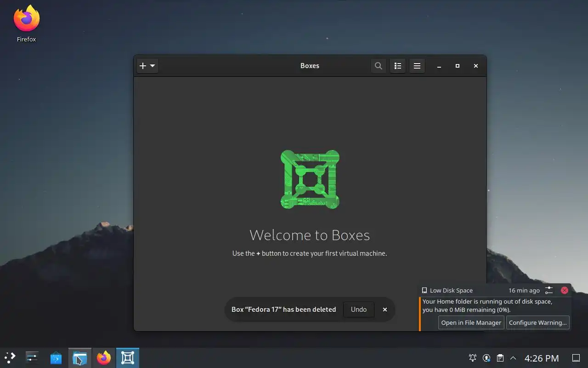Open the new box plus dropdown
The image size is (588, 368).
tap(147, 66)
